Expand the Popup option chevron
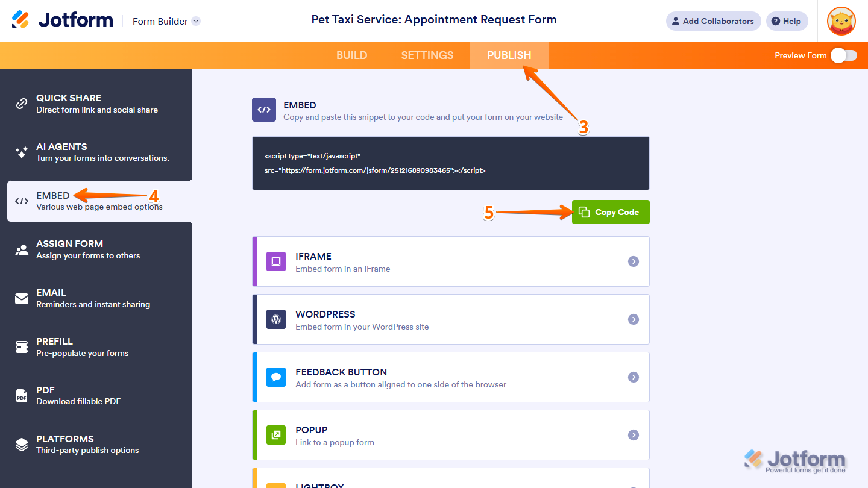This screenshot has height=488, width=868. [634, 435]
